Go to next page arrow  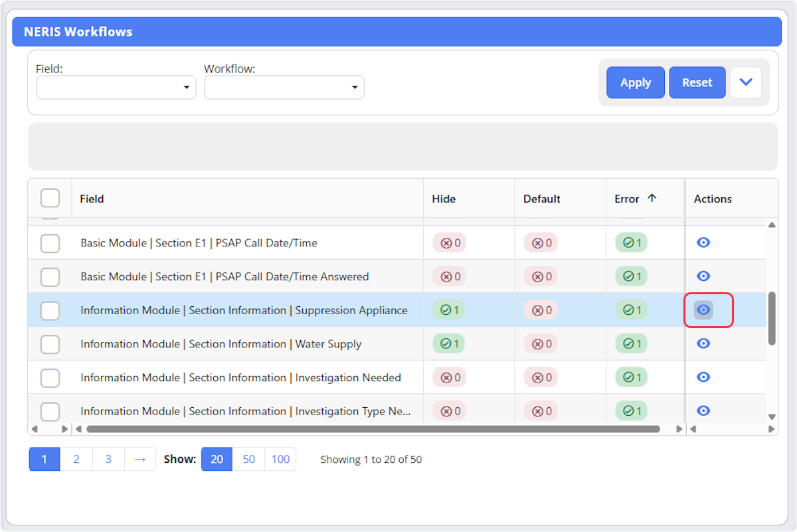click(x=139, y=459)
